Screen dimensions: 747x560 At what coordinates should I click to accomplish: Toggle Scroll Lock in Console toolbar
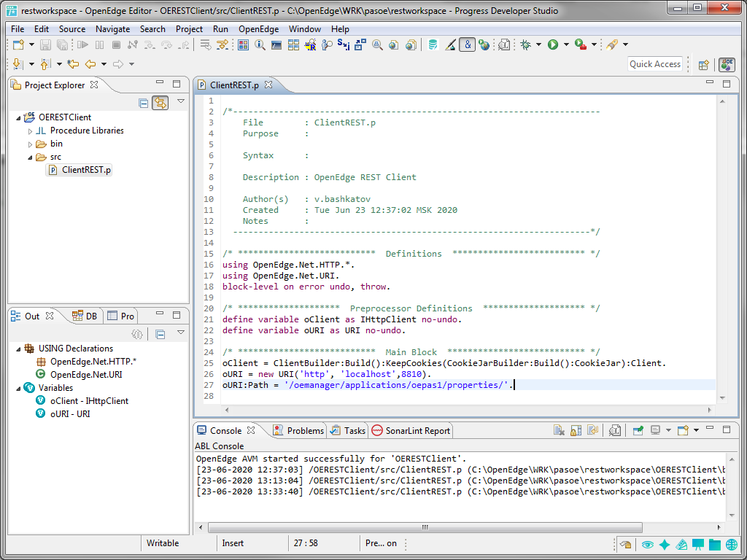point(576,430)
